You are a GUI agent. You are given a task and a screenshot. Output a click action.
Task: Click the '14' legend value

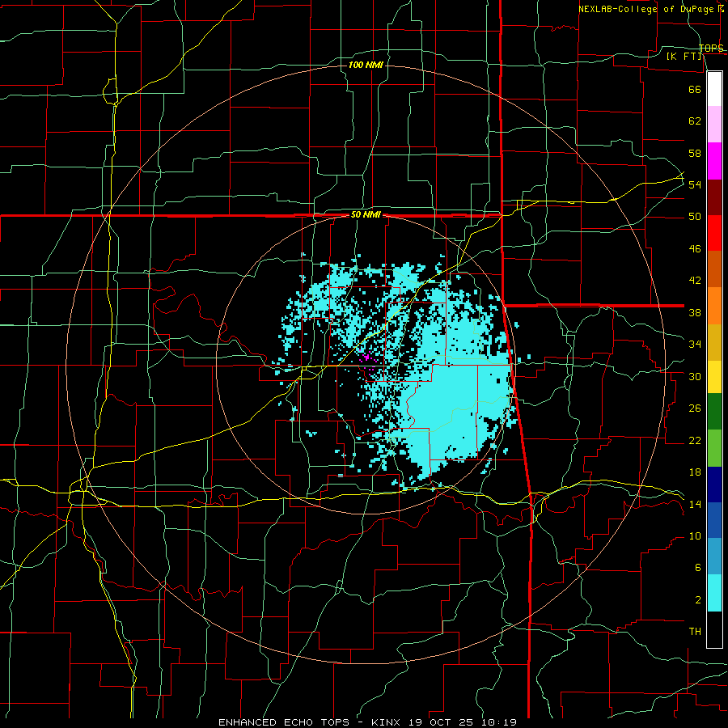pos(695,504)
